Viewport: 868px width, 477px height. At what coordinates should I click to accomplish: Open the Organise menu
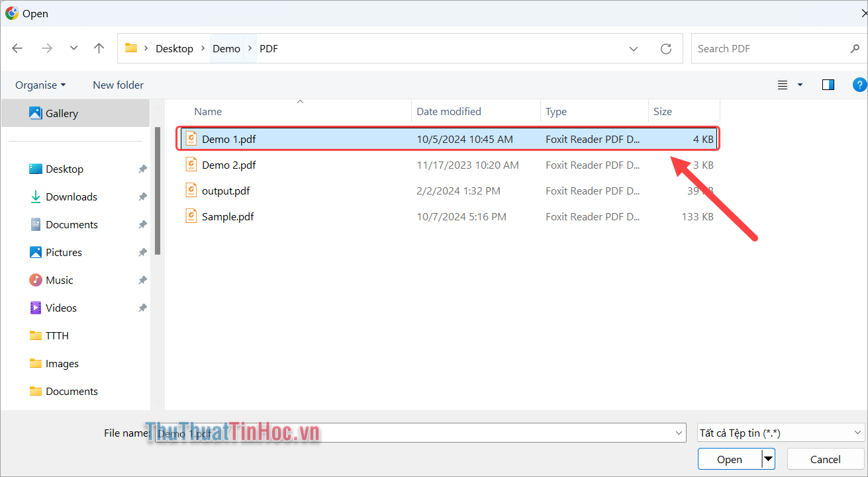coord(40,85)
